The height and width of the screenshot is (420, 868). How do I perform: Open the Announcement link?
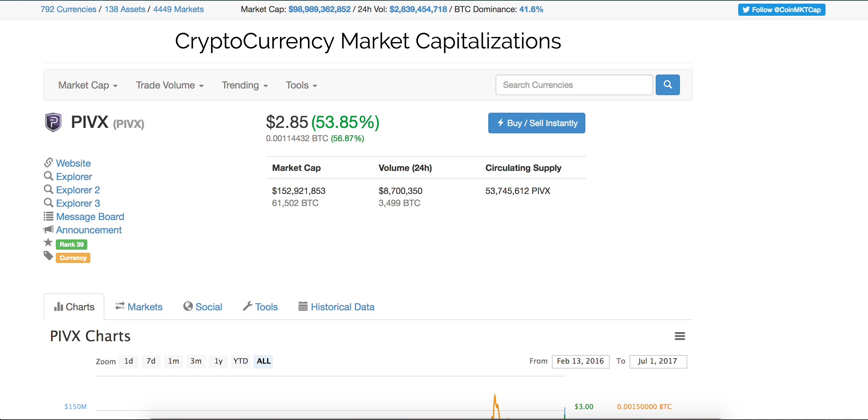89,230
